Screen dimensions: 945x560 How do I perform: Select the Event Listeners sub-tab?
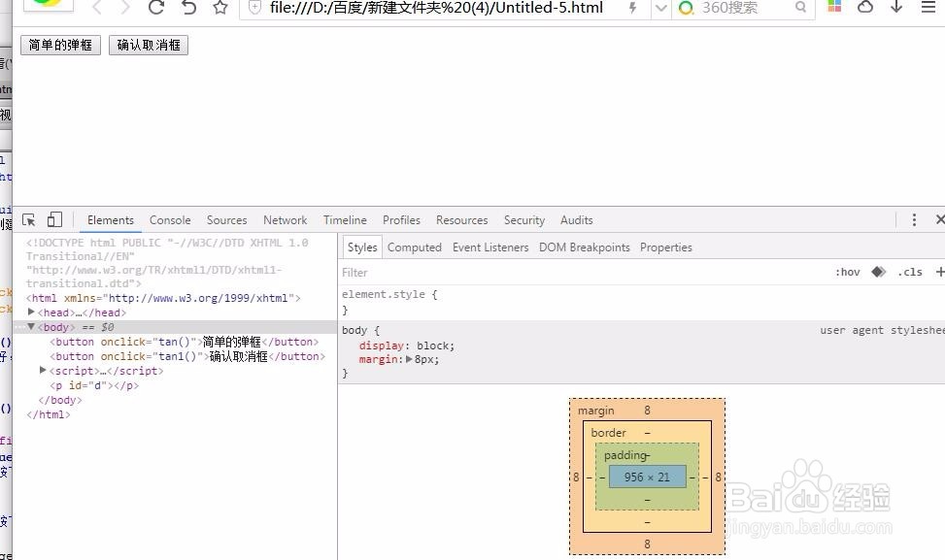pos(490,247)
